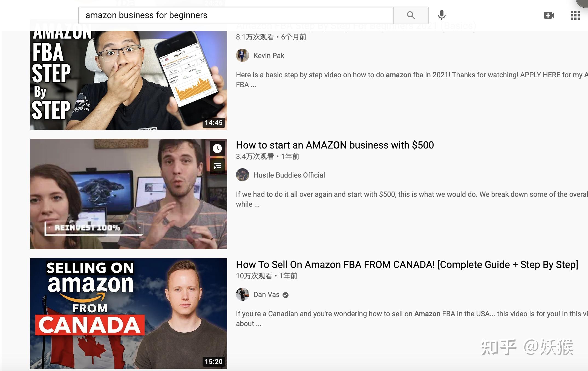Visit Hustle Buddies Official channel name link

pos(289,175)
